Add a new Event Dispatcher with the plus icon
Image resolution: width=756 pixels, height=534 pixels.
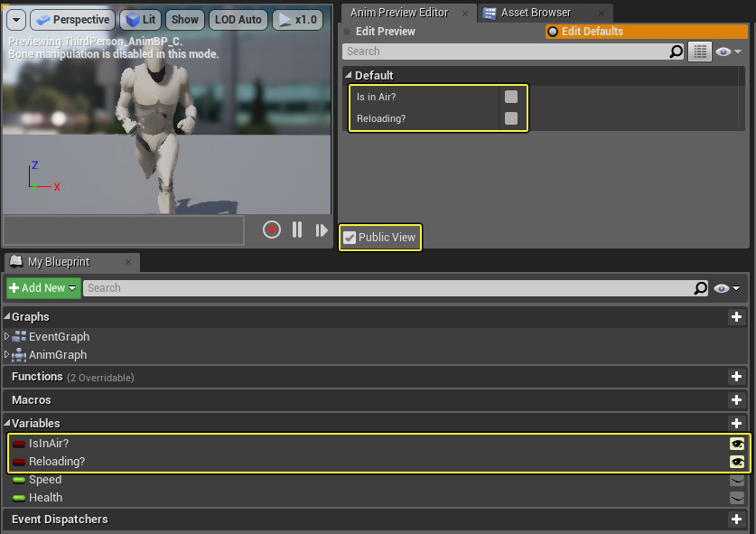737,520
